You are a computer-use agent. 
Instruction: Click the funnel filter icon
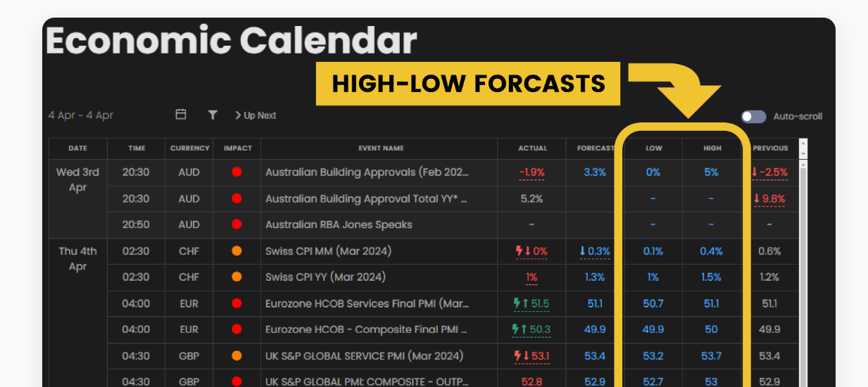pyautogui.click(x=213, y=115)
